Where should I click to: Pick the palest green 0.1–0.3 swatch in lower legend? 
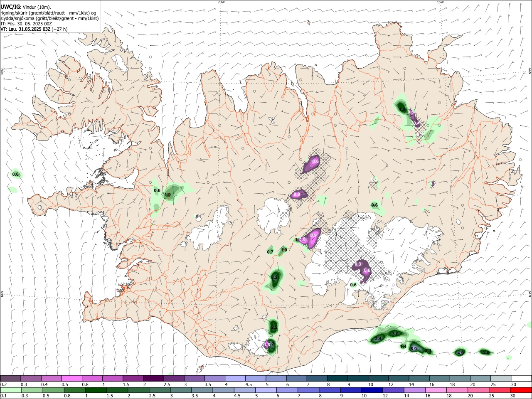(x=11, y=390)
